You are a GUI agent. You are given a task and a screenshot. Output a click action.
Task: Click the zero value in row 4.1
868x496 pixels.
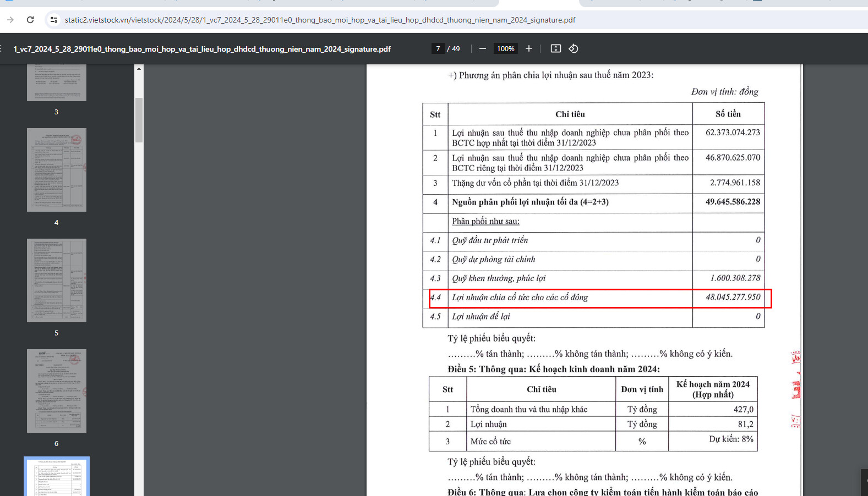click(x=758, y=240)
